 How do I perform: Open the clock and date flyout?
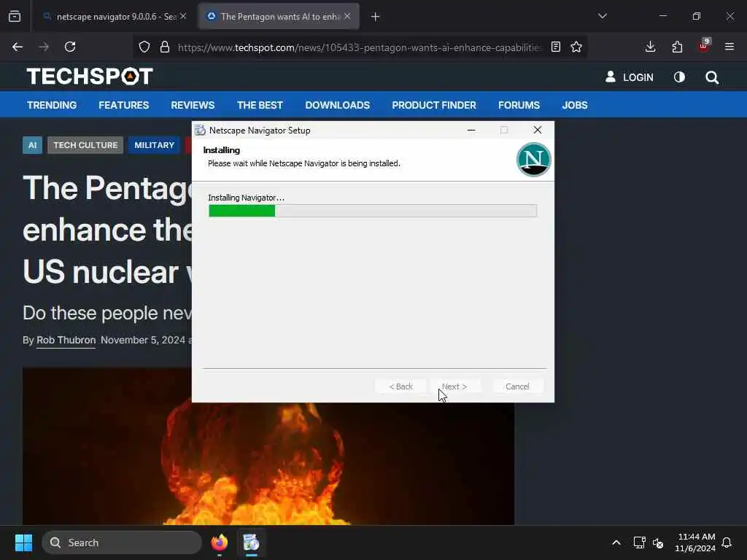coord(695,542)
